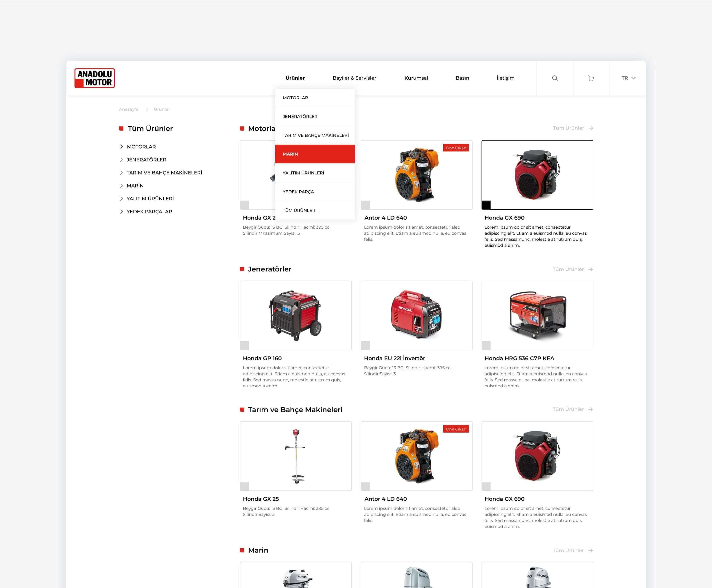Screen dimensions: 712x588
Task: Expand the sidebar TARIM VE BAHÇE MAKİNELERİ chevron
Action: (121, 173)
